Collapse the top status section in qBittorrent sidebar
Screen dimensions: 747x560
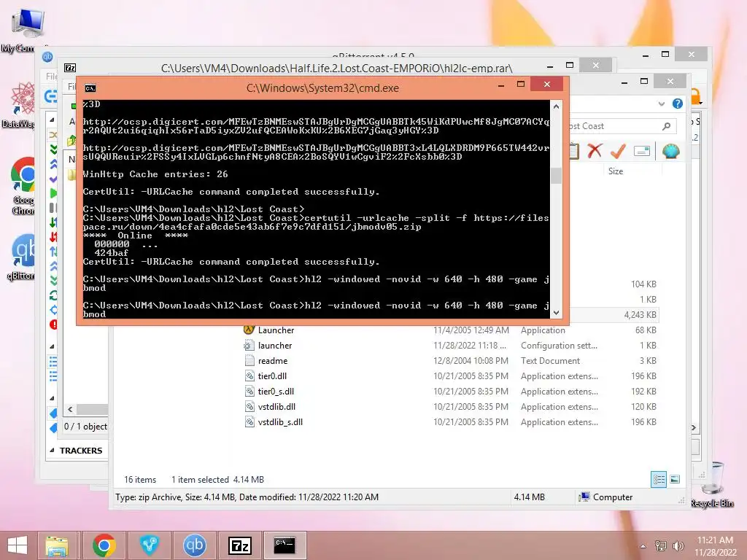(x=53, y=119)
